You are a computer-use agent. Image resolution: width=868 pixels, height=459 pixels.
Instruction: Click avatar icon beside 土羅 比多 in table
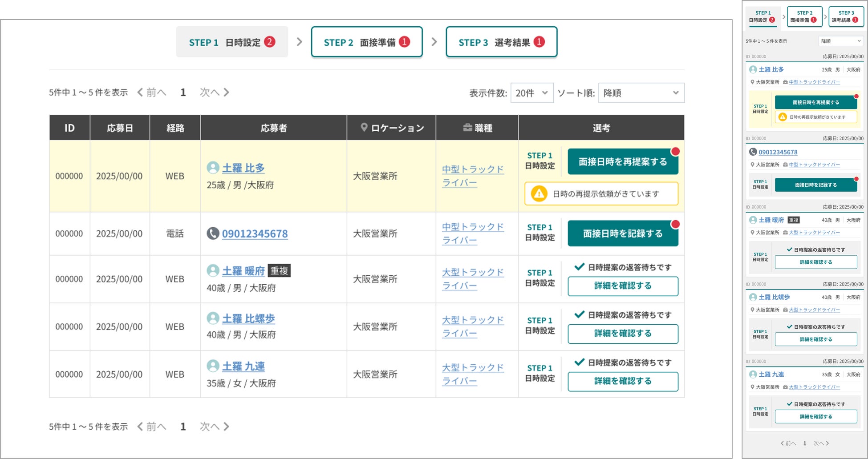(213, 168)
